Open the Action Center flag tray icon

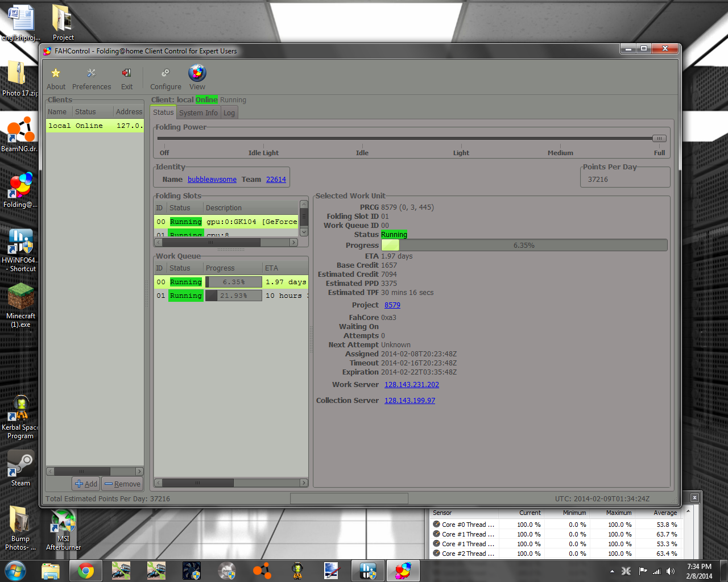coord(643,571)
